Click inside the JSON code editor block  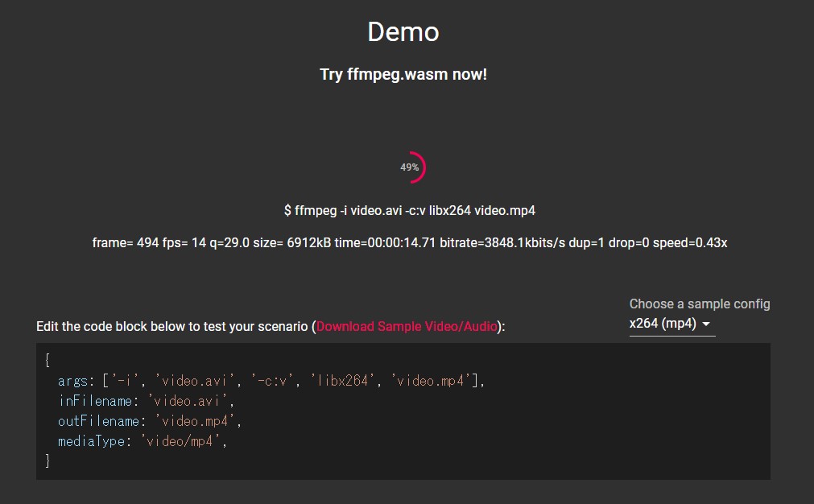click(403, 411)
